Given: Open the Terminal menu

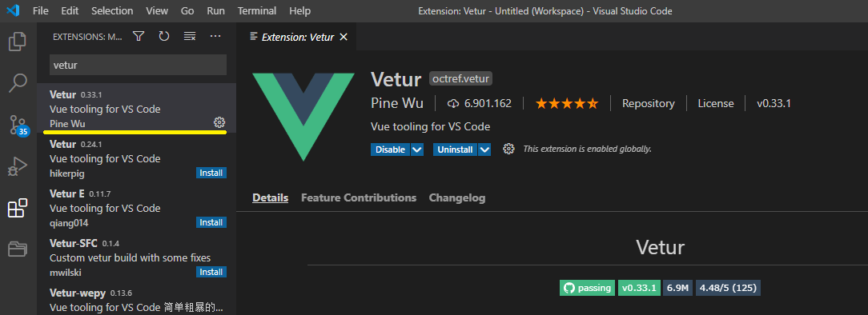Looking at the screenshot, I should 257,11.
